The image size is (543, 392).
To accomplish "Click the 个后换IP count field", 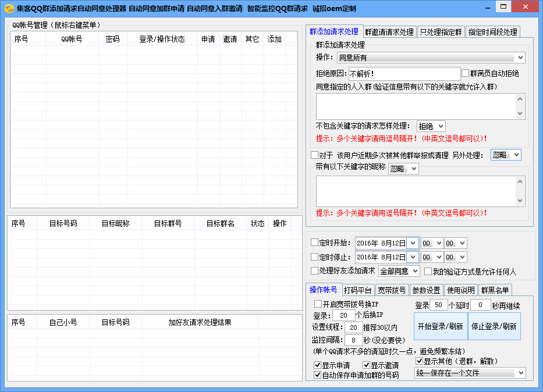I will [343, 315].
